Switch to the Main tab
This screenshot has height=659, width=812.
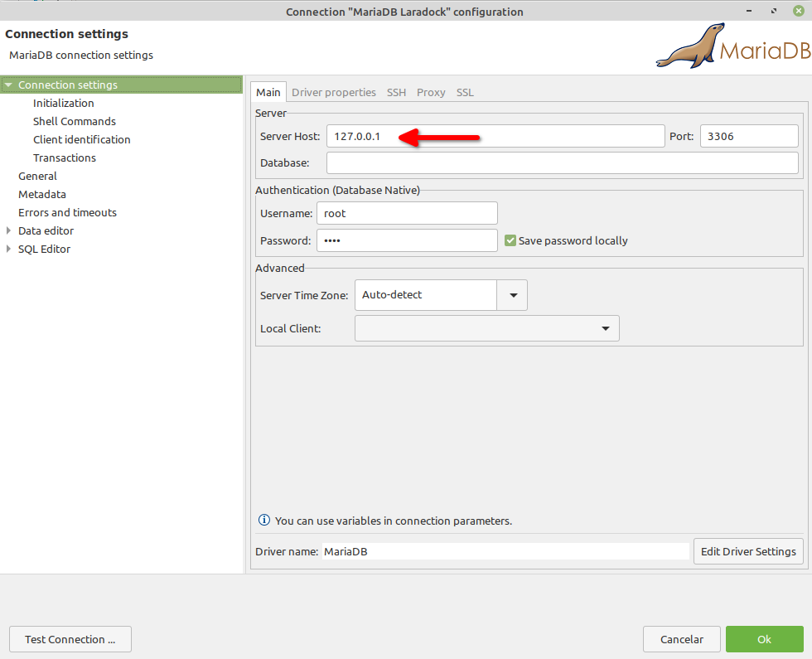[268, 92]
